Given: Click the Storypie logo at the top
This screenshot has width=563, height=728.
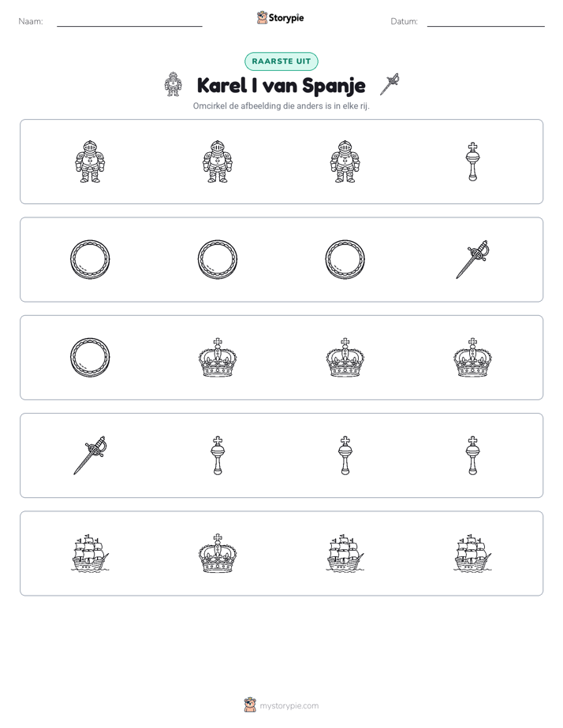Looking at the screenshot, I should [280, 18].
